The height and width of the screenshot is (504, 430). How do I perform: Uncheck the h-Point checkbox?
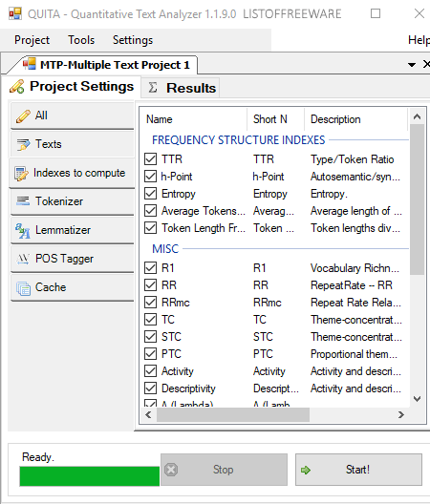(151, 177)
